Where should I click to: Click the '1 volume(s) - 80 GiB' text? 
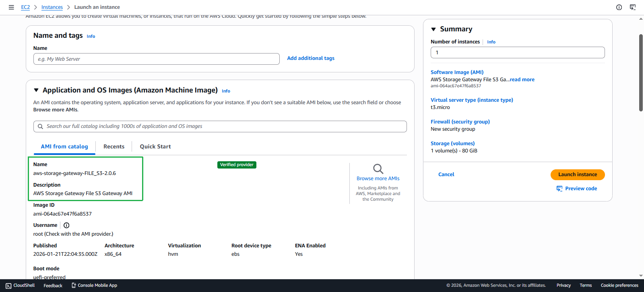[x=454, y=151]
